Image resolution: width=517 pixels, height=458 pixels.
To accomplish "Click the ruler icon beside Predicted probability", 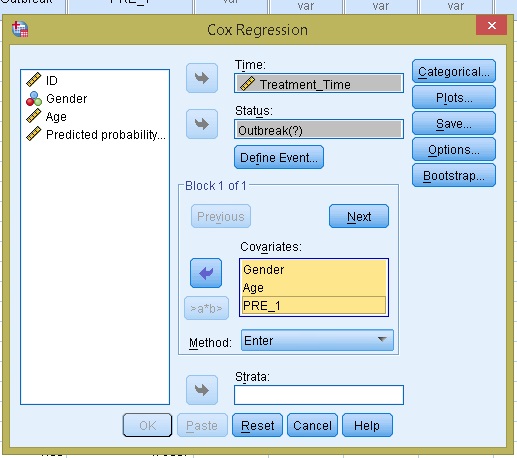I will [34, 134].
